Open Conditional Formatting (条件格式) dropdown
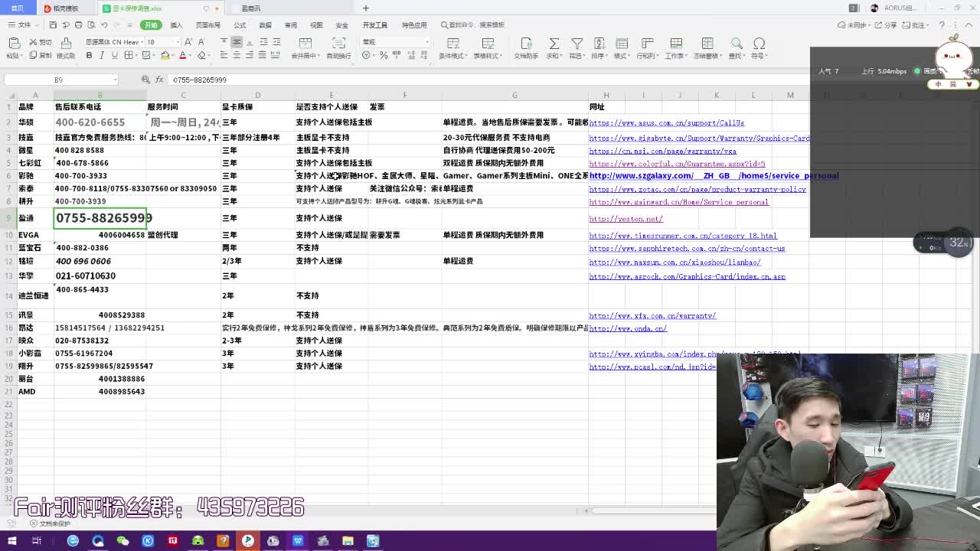 pyautogui.click(x=452, y=47)
